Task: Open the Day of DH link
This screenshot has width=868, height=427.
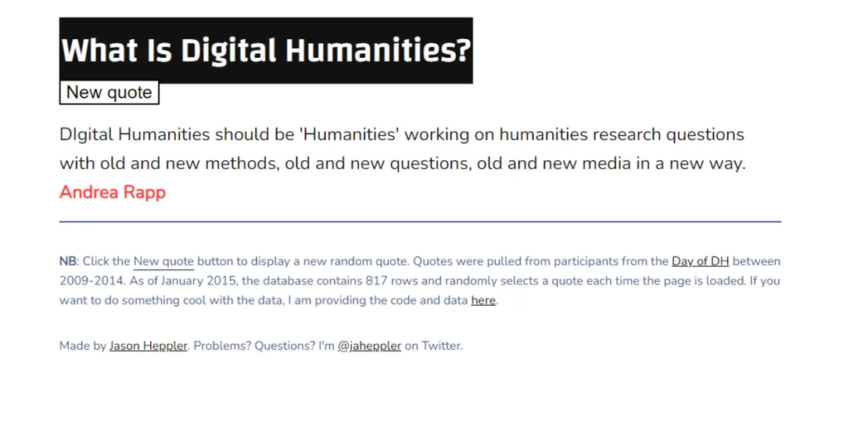Action: (x=700, y=262)
